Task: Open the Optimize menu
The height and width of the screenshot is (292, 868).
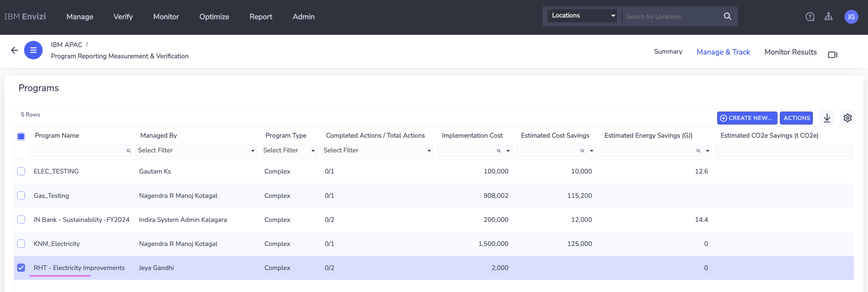Action: pyautogui.click(x=214, y=17)
